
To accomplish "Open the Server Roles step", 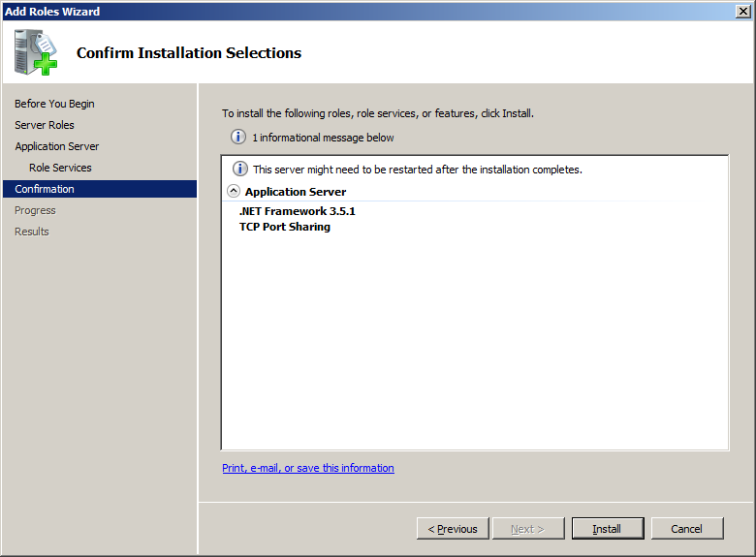I will (45, 125).
